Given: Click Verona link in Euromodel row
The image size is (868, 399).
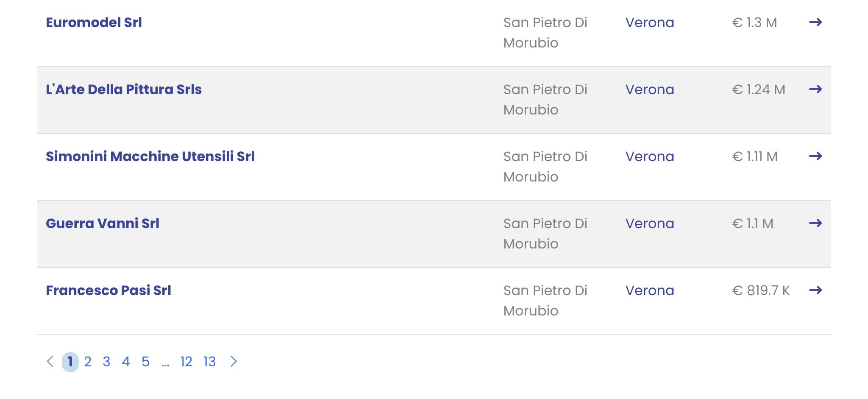Looking at the screenshot, I should click(650, 22).
